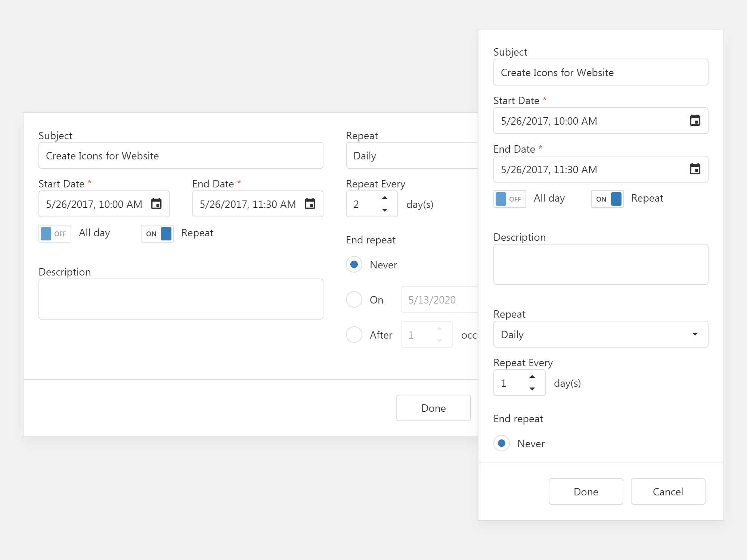
Task: Toggle the Repeat switch OFF
Action: [x=608, y=198]
